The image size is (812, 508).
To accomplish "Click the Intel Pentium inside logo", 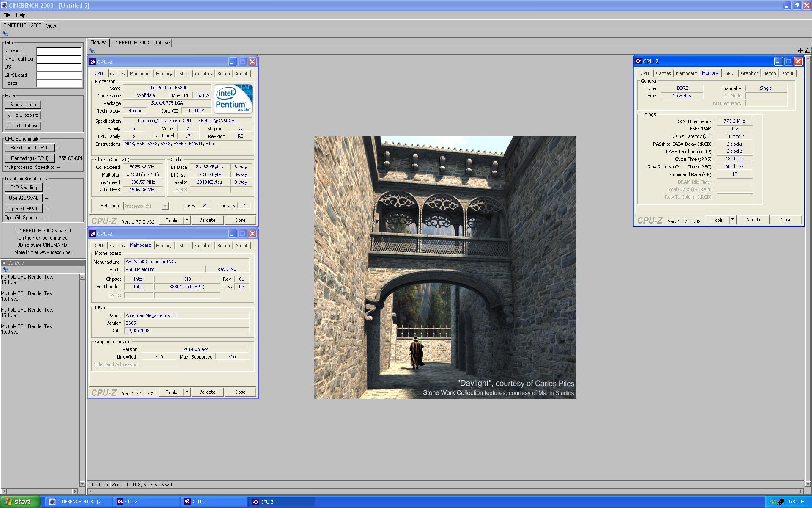I will 233,99.
